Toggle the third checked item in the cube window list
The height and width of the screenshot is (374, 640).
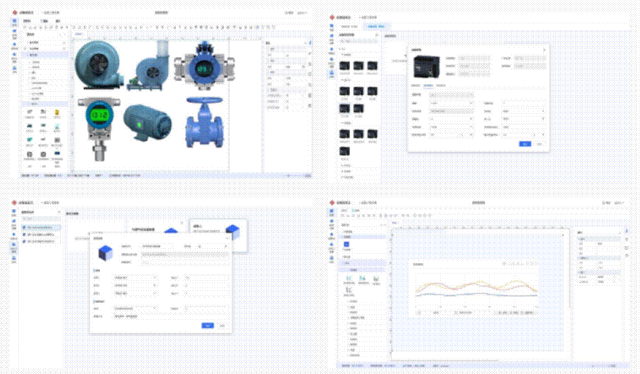click(24, 241)
